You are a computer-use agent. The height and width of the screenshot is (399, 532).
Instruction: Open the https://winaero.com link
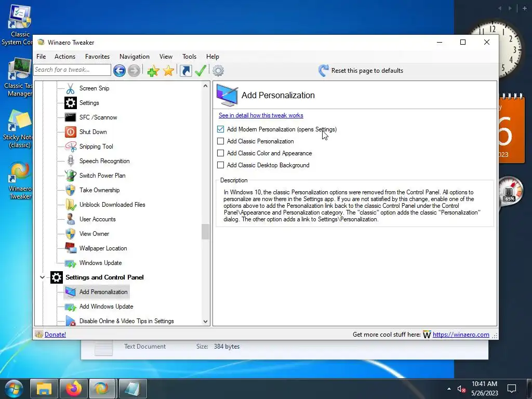coord(461,335)
